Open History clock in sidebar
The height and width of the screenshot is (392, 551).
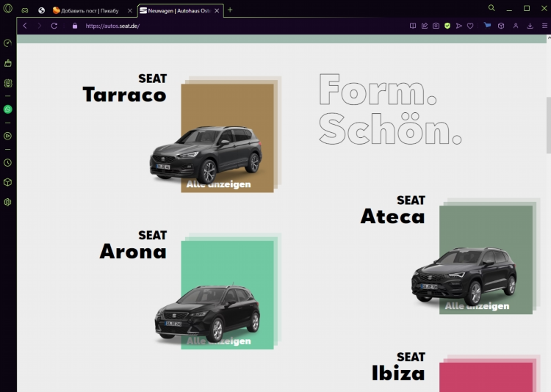point(8,163)
